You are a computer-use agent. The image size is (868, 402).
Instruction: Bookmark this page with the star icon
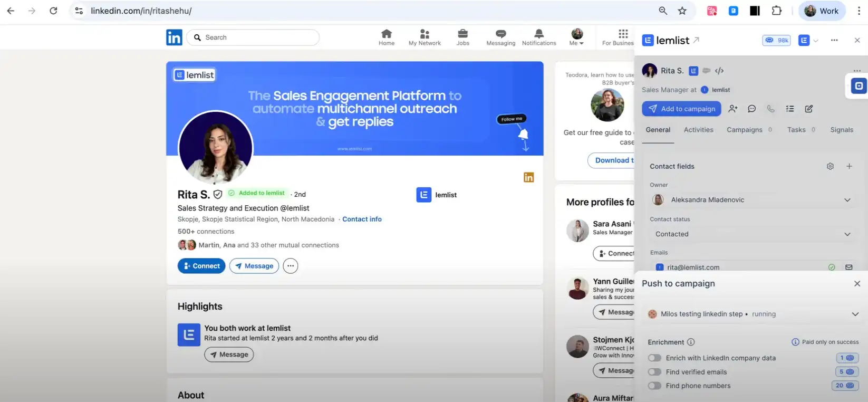point(682,11)
